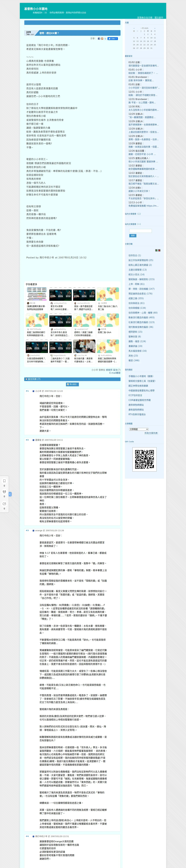Open the 文章精選 dropdown
Image resolution: width=186 pixels, height=868 pixels.
click(x=139, y=429)
